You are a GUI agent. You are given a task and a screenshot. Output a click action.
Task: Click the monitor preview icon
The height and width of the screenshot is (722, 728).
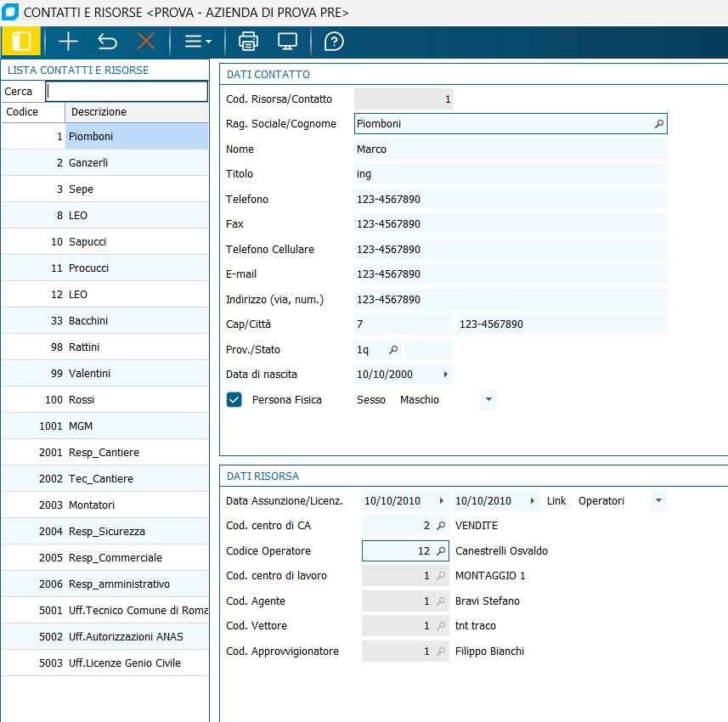point(287,41)
